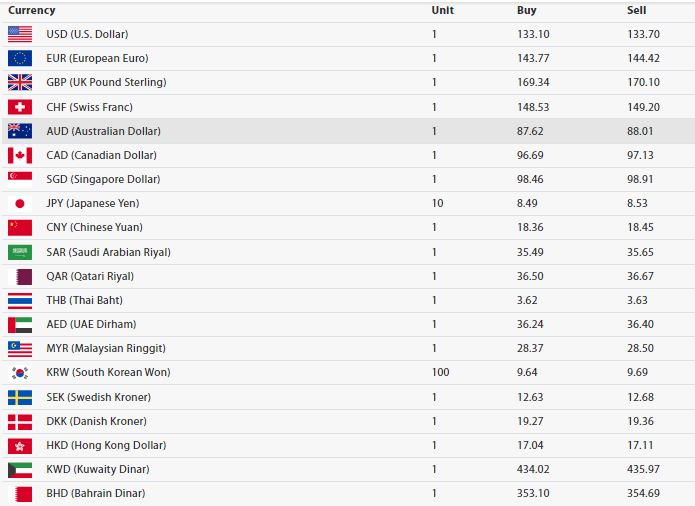Click the Qatar flag icon
Viewport: 695px width, 506px height.
(20, 276)
